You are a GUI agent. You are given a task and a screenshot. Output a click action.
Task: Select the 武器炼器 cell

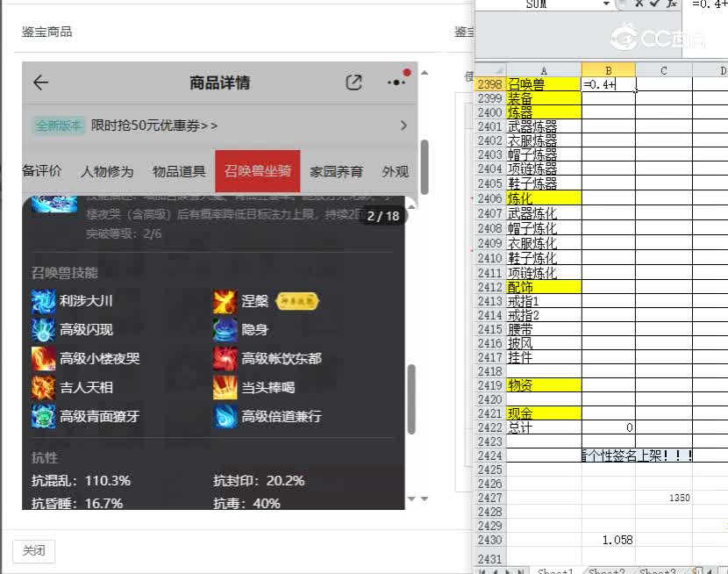pyautogui.click(x=544, y=126)
